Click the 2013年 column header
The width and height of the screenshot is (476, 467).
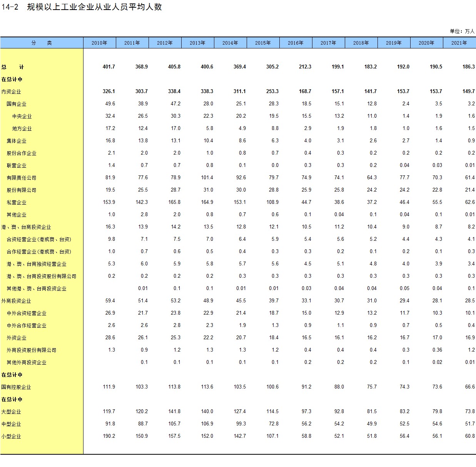[198, 43]
